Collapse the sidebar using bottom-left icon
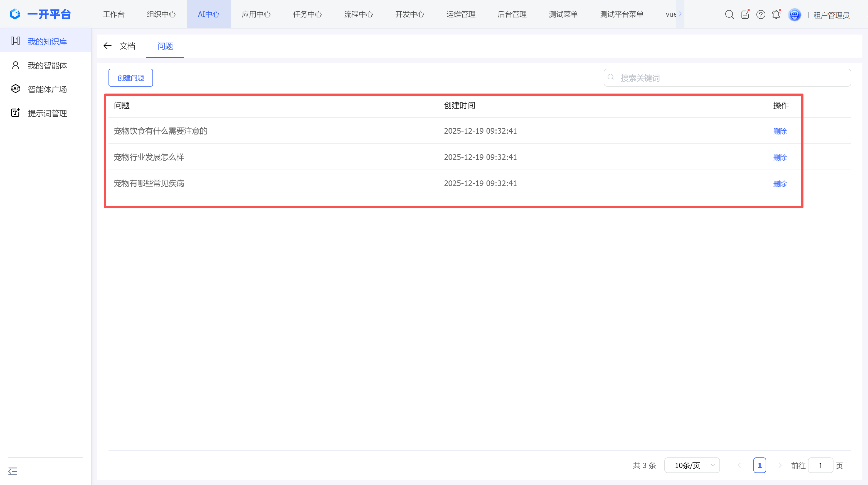 tap(13, 471)
